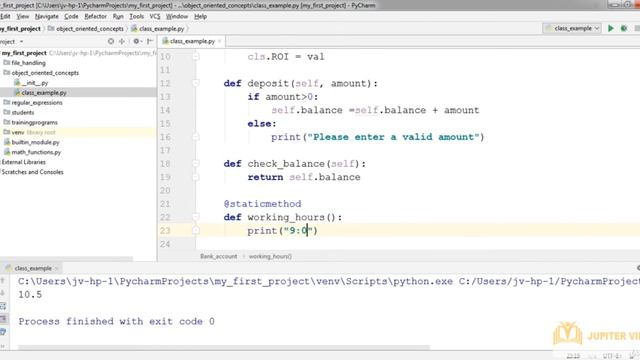Hide the Project panel with the hide icon
Screen dimensions: 640x360
[x=150, y=41]
